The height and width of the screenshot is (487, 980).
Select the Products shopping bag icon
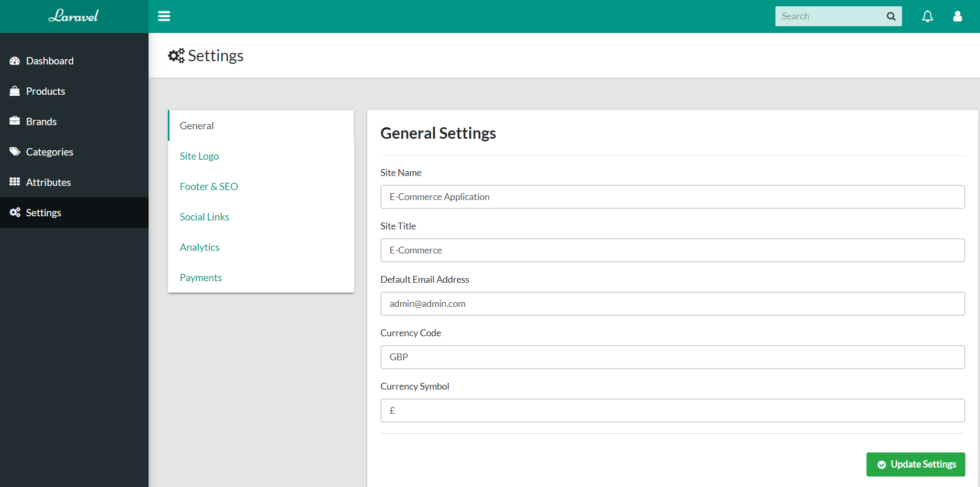[15, 91]
